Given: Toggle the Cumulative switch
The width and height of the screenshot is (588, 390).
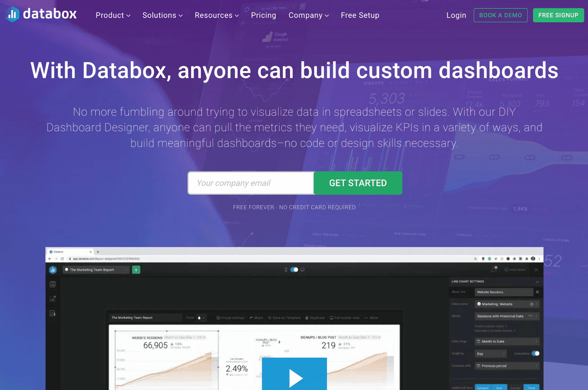Looking at the screenshot, I should pyautogui.click(x=535, y=354).
